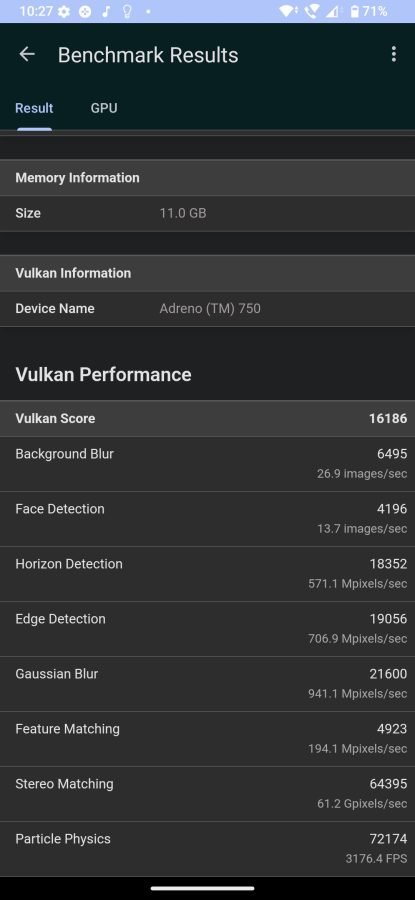Tap the battery 71% indicator

[369, 11]
